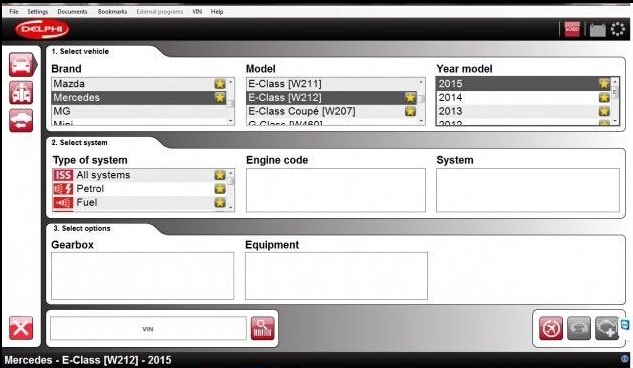Click the red X close icon in sidebar
The height and width of the screenshot is (368, 633).
(21, 328)
